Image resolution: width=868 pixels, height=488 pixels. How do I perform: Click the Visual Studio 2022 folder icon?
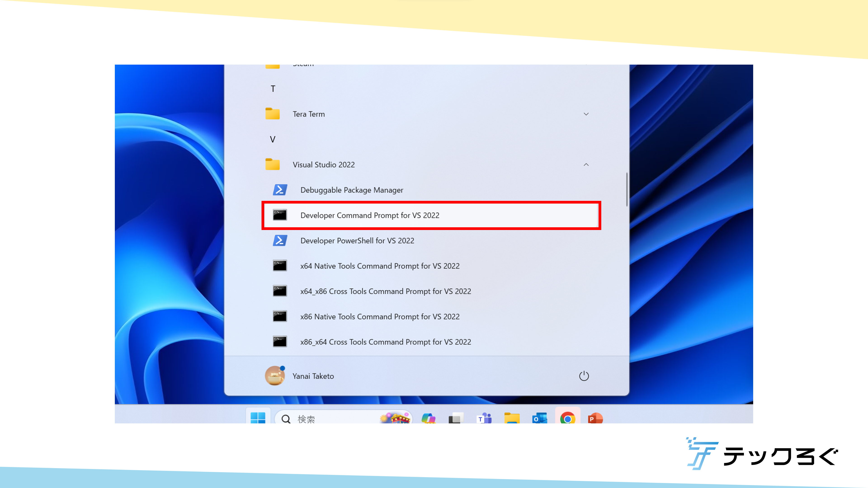(x=272, y=164)
